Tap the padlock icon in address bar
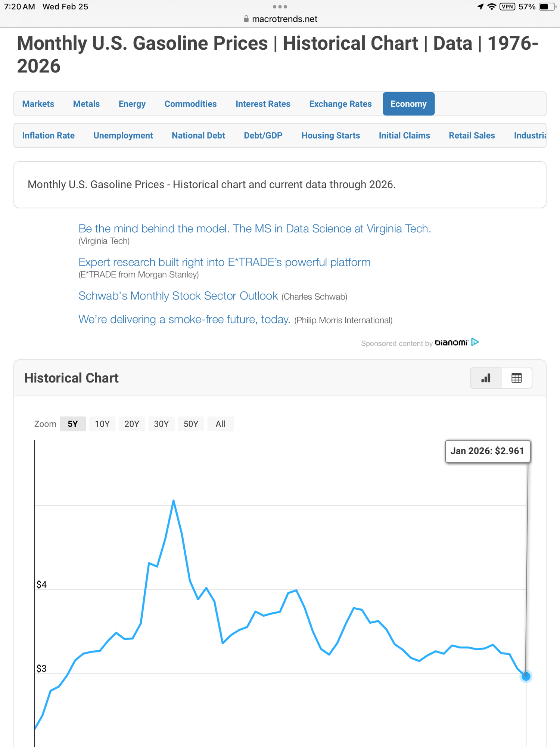The height and width of the screenshot is (747, 560). coord(246,19)
